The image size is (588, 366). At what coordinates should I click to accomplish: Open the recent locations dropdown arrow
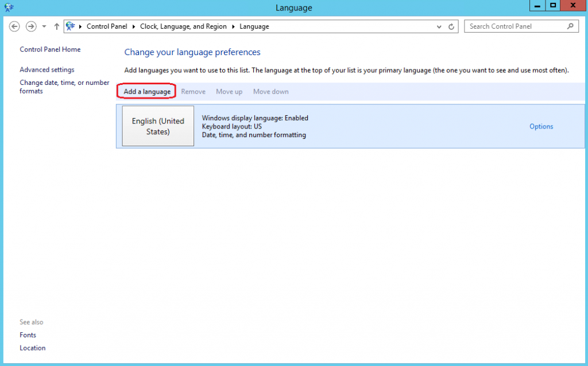(44, 26)
